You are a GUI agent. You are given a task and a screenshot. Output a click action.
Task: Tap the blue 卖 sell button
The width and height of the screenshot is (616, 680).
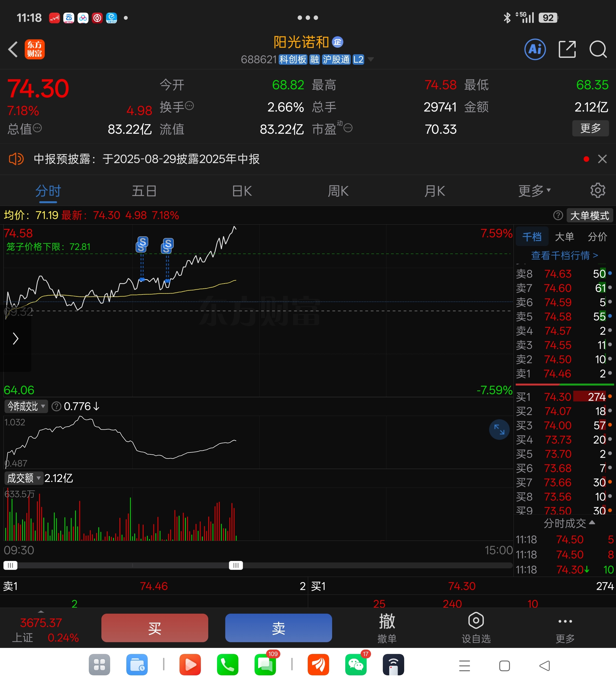click(278, 628)
